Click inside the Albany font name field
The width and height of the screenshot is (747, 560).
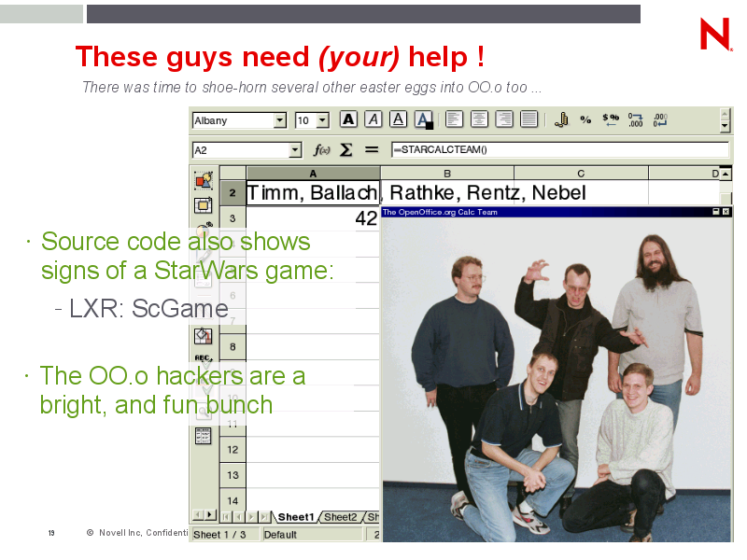pos(233,120)
